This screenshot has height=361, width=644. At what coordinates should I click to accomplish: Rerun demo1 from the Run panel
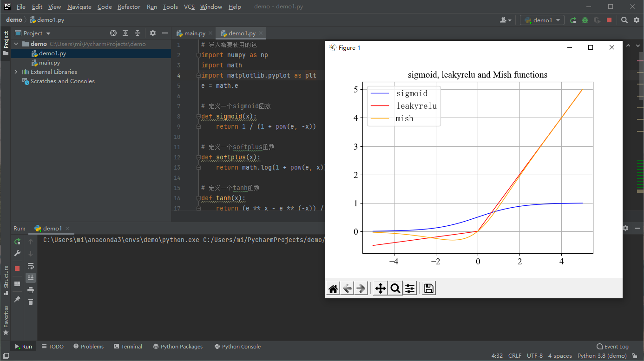pos(17,242)
